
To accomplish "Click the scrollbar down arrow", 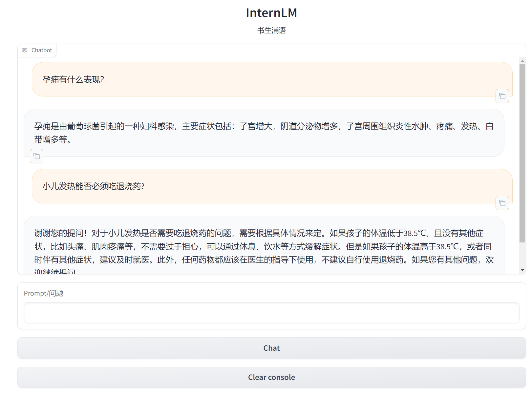I will click(522, 270).
